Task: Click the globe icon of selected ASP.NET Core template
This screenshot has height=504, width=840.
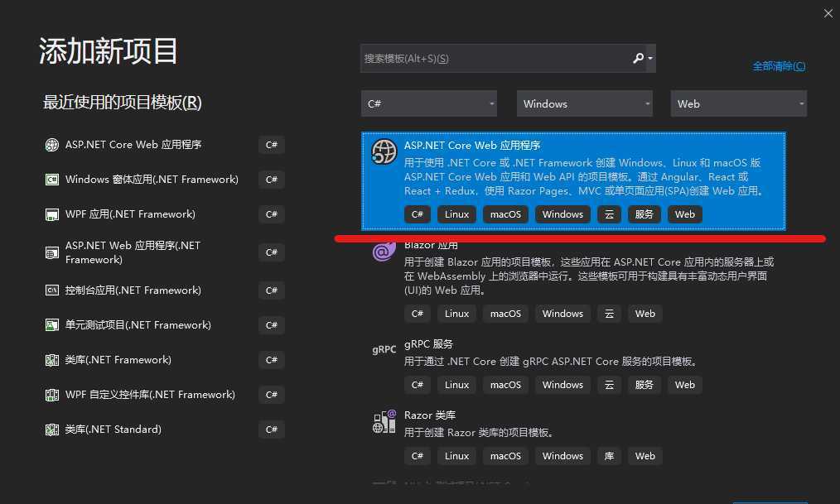Action: (384, 152)
